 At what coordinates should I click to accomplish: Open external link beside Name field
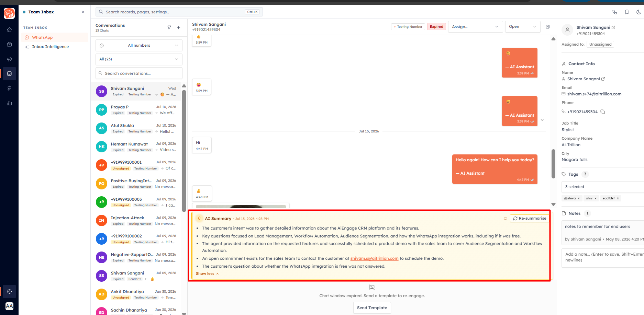(x=603, y=79)
